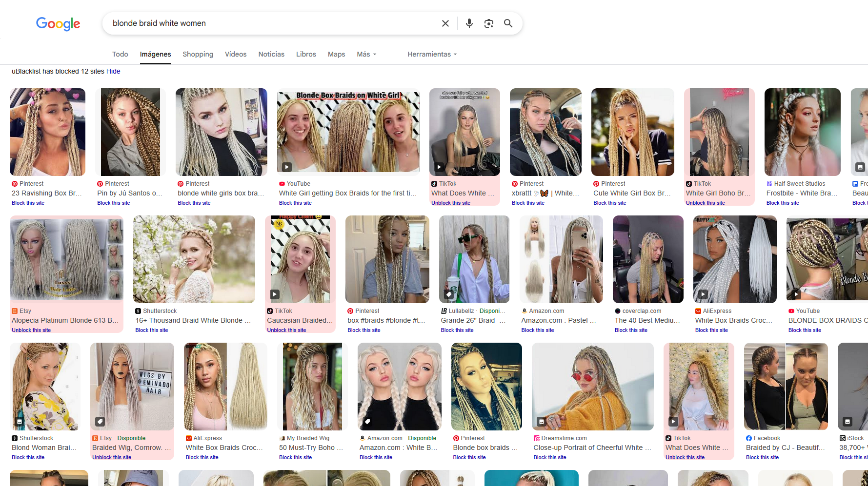This screenshot has width=868, height=486.
Task: Switch to the Todo tab
Action: [120, 54]
